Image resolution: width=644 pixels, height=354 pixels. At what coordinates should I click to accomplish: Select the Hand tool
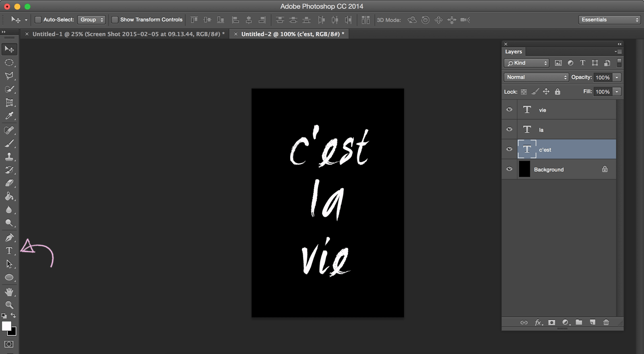pos(9,292)
